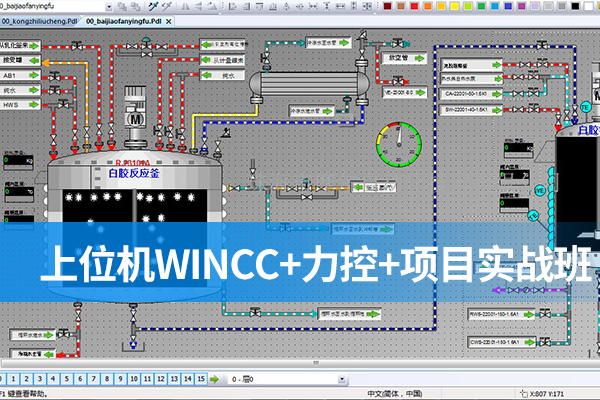Screen dimensions: 600x400
Task: Toggle layer 12 visibility button
Action: (161, 379)
